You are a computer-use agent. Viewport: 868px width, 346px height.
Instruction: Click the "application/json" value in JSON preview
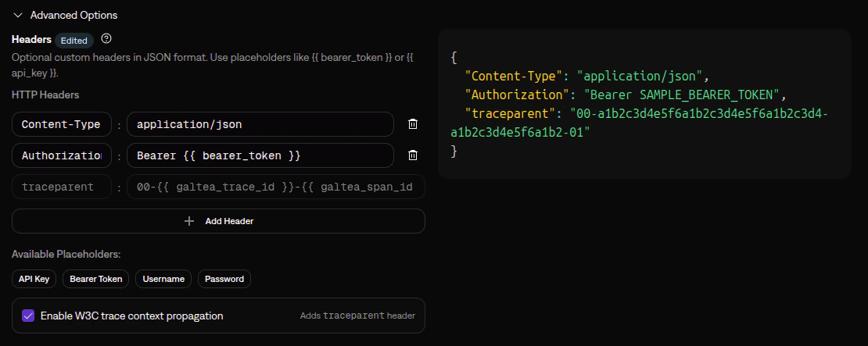click(640, 76)
